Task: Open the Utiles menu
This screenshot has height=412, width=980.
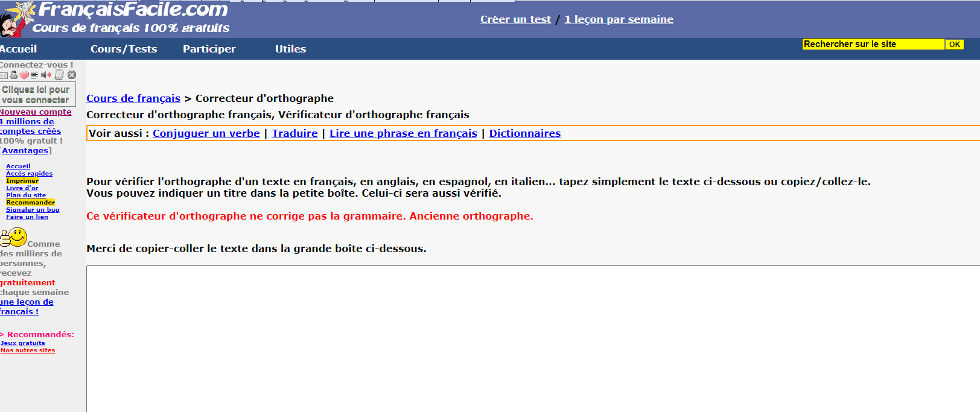Action: pyautogui.click(x=291, y=49)
